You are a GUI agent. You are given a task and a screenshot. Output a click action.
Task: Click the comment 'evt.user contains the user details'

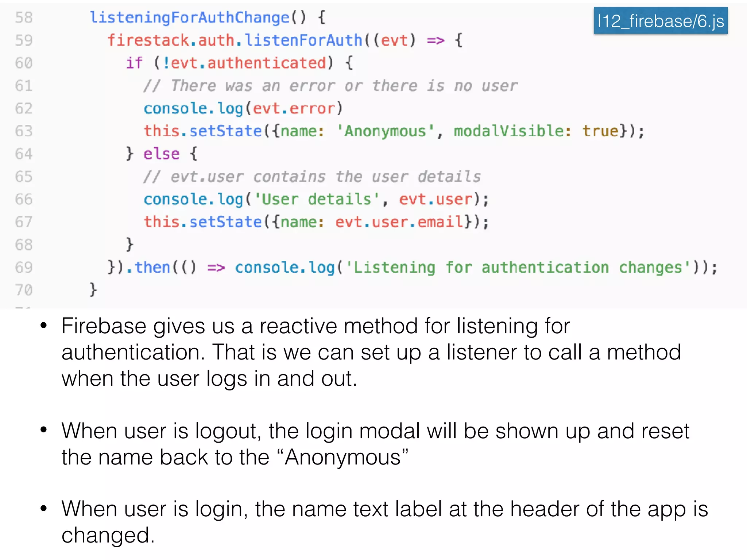point(312,177)
